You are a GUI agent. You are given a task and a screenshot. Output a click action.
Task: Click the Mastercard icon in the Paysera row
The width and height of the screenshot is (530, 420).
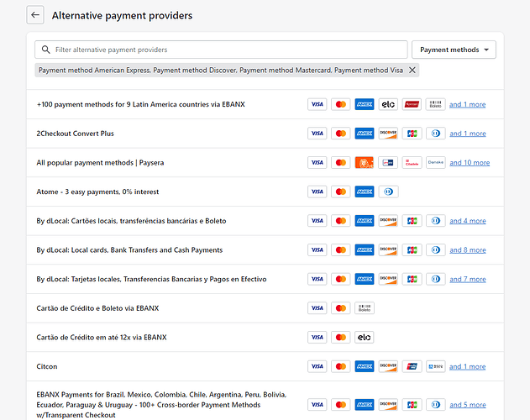tap(340, 163)
